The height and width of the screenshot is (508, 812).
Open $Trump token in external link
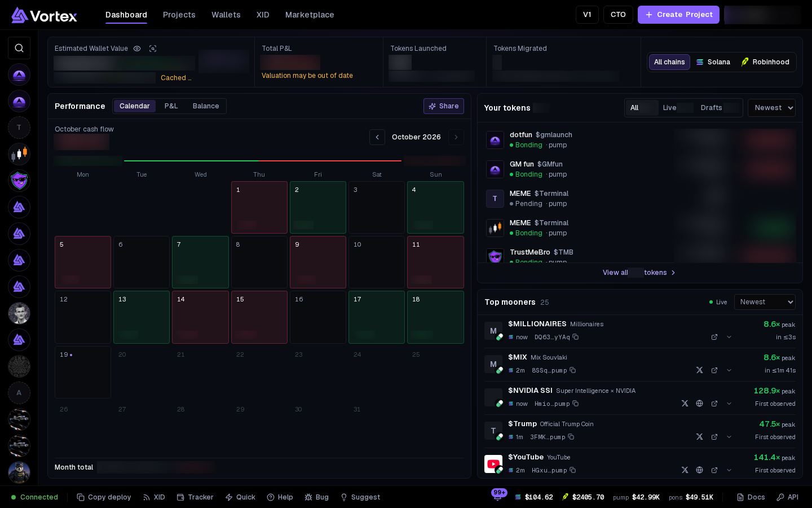click(714, 437)
